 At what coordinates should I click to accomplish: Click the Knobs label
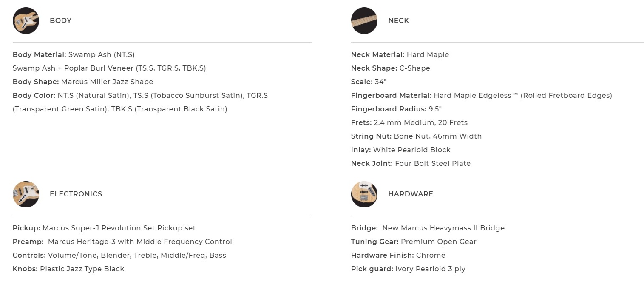pyautogui.click(x=25, y=269)
